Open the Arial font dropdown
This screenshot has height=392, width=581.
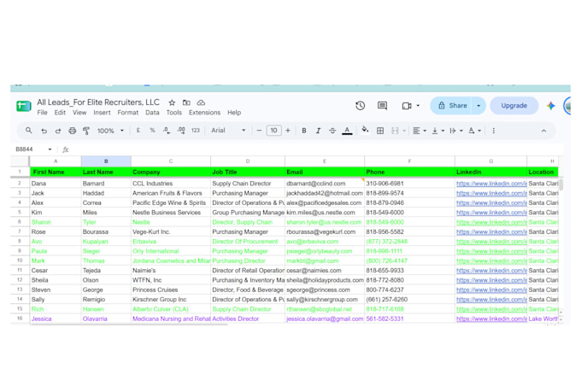point(228,131)
